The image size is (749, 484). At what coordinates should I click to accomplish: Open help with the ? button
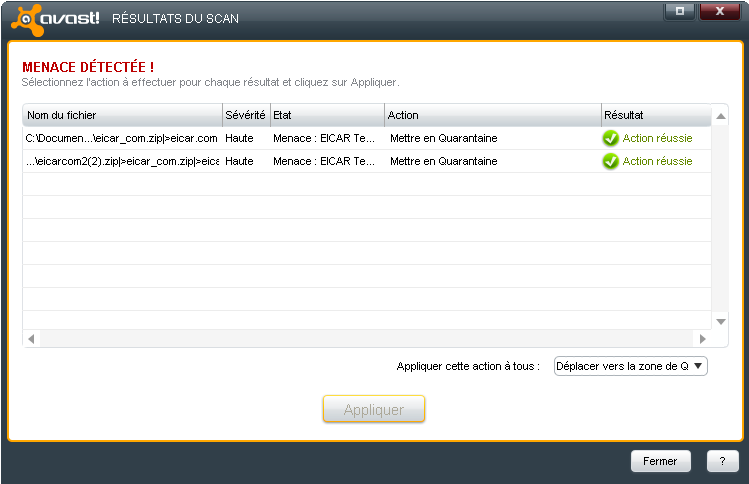pyautogui.click(x=722, y=461)
